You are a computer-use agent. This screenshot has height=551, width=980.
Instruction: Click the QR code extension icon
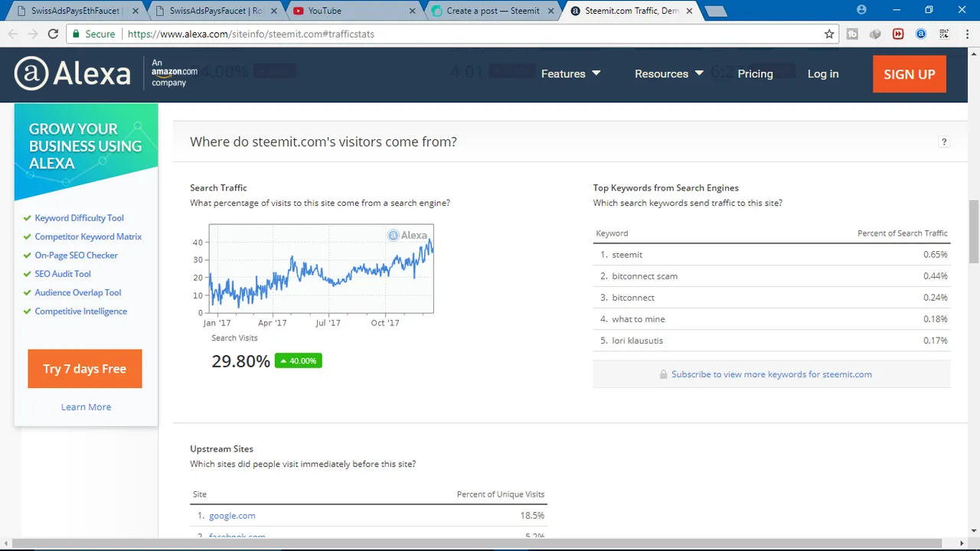click(944, 34)
